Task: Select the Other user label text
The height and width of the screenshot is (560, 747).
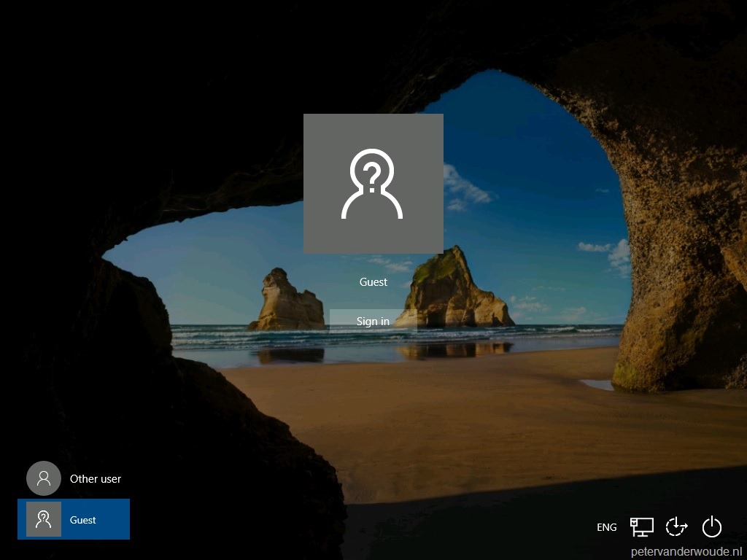Action: [95, 478]
